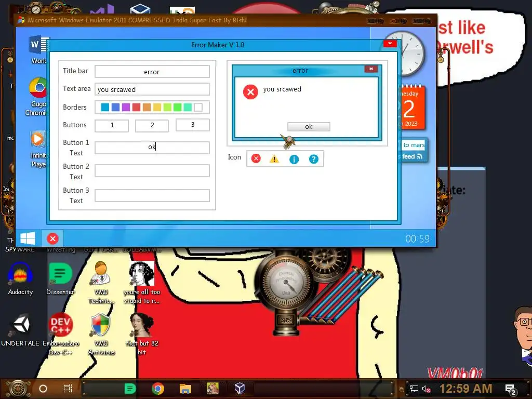Click the emulator clock showing 00:59
532x399 pixels.
click(417, 239)
